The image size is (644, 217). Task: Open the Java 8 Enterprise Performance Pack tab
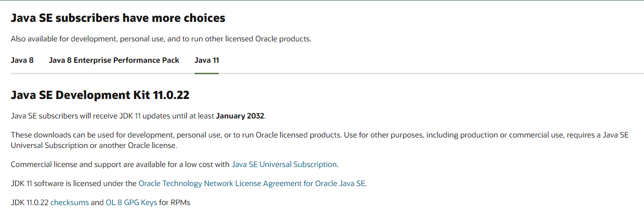[x=114, y=60]
